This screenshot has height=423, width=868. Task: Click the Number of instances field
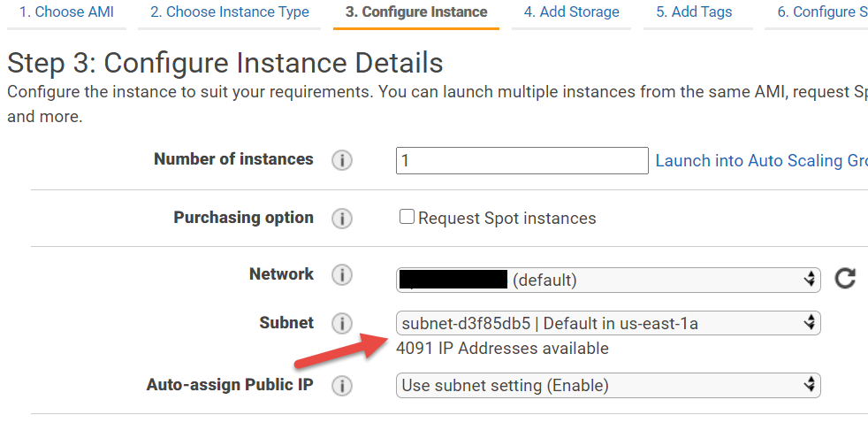coord(522,161)
